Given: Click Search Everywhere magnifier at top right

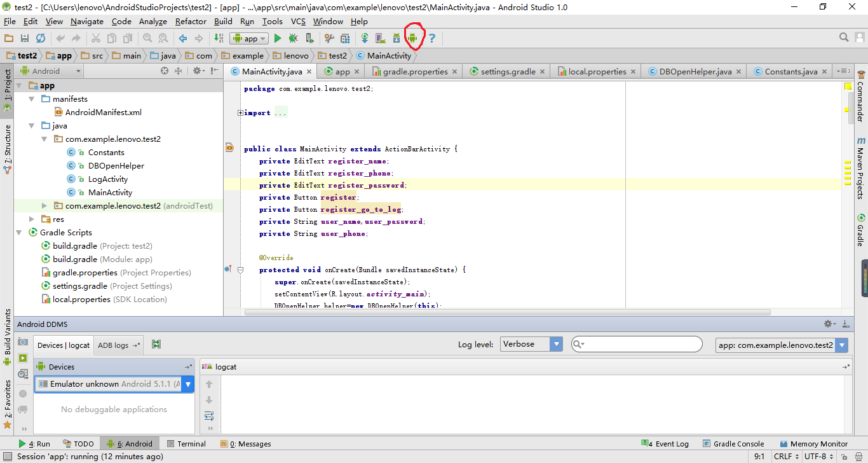Looking at the screenshot, I should (x=844, y=38).
